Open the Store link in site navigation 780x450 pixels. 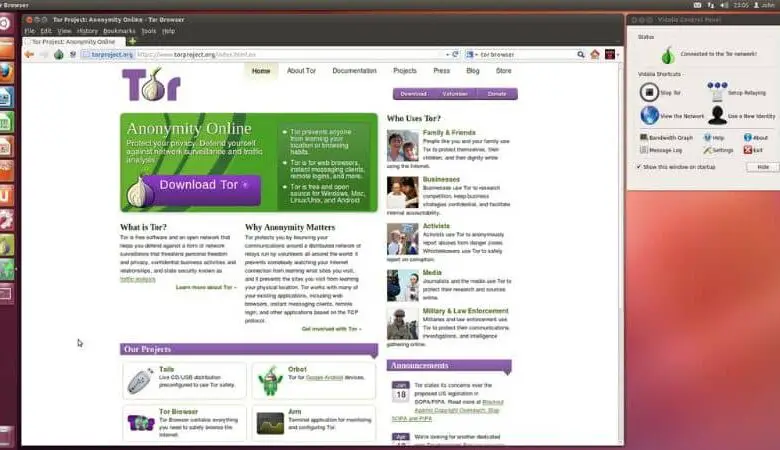(503, 71)
